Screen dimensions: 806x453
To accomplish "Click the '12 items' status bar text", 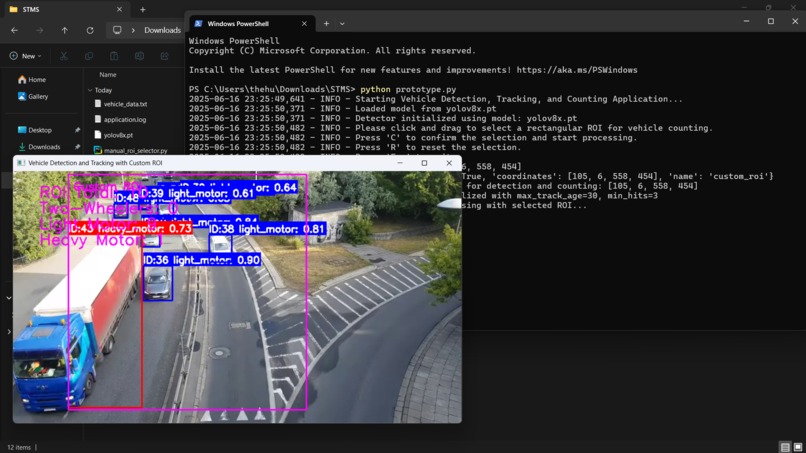I will (19, 447).
